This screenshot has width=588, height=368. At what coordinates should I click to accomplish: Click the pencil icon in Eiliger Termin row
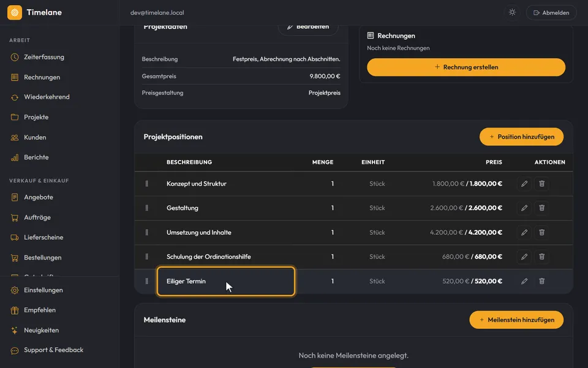coord(524,282)
